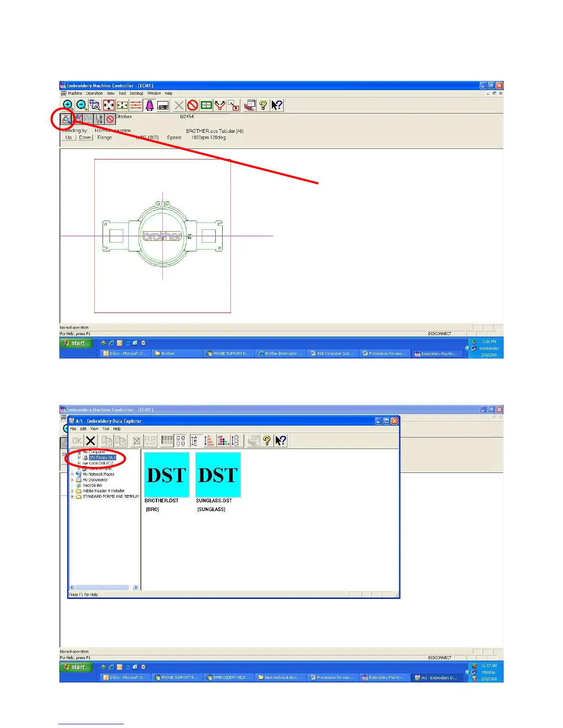
Task: Expand the Adobe Reader 9 Installer folder node
Action: [72, 491]
